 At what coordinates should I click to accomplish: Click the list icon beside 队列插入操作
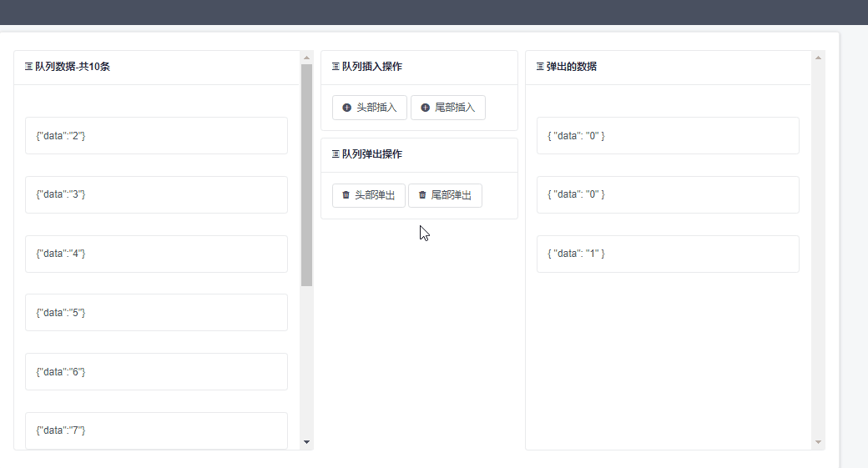336,67
